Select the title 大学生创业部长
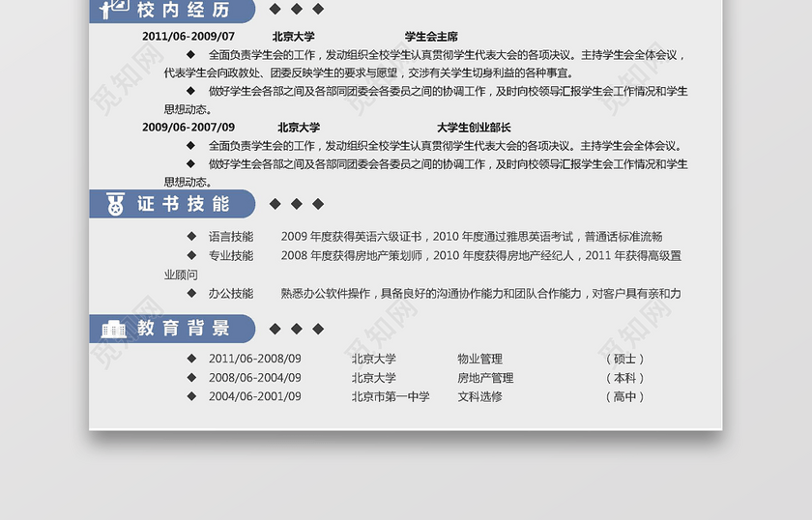The height and width of the screenshot is (520, 812). click(474, 127)
